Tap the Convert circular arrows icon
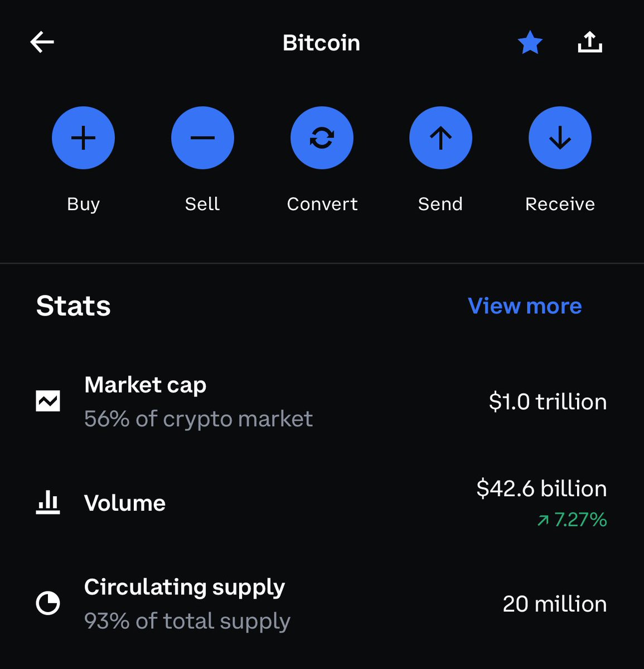 tap(322, 138)
